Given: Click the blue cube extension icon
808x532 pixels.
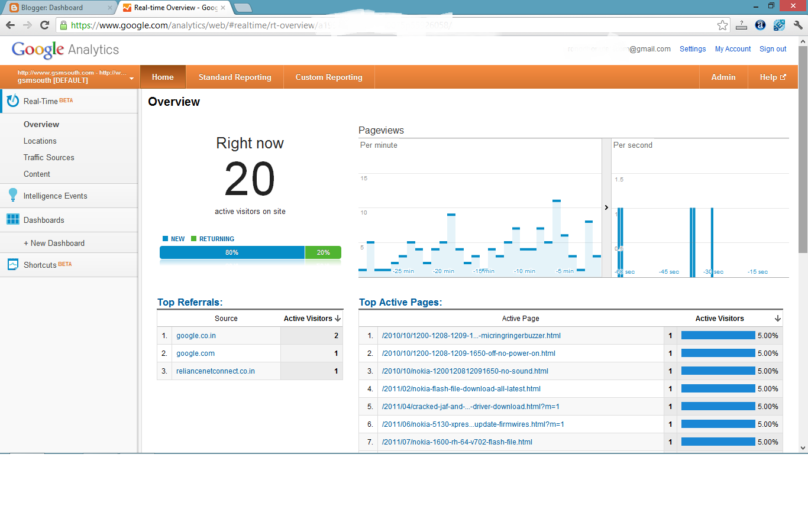Looking at the screenshot, I should point(779,25).
